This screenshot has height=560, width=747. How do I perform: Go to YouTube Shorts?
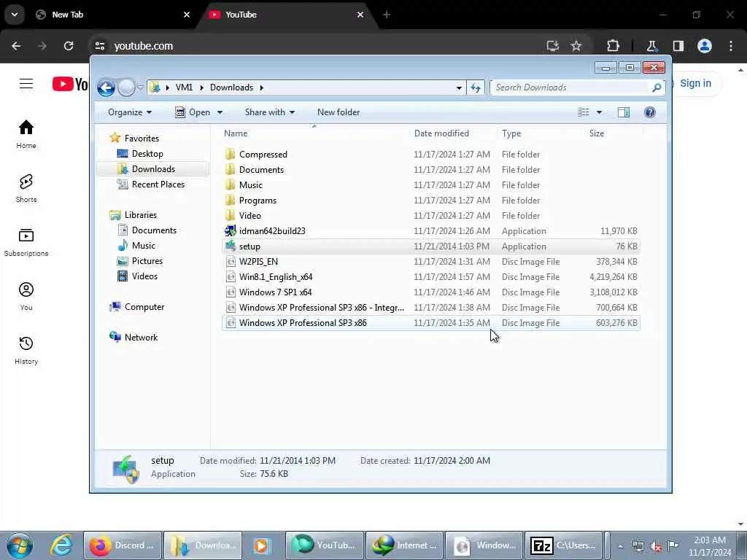[x=26, y=188]
